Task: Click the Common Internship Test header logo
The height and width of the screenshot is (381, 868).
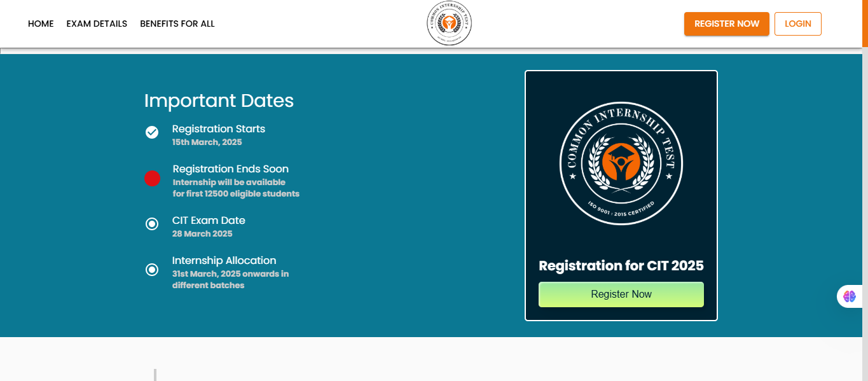Action: (449, 24)
